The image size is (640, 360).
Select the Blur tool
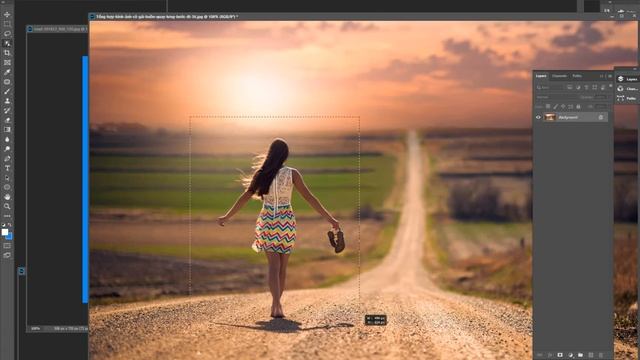click(7, 139)
